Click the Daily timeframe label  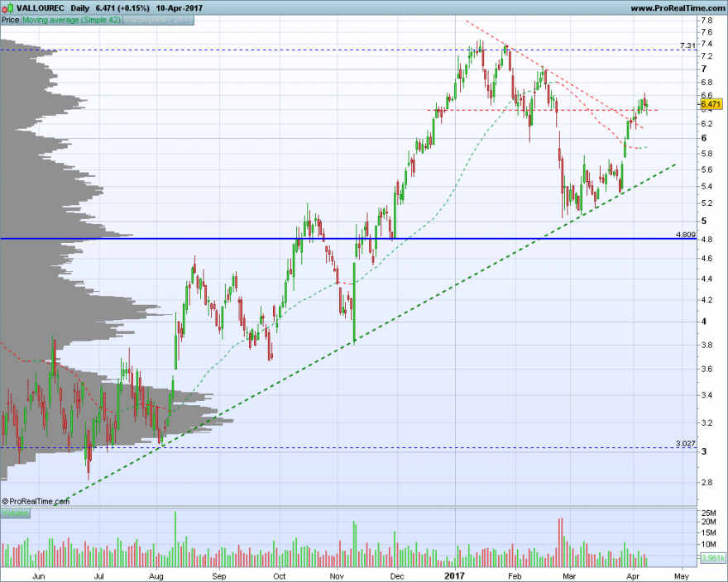click(x=80, y=8)
